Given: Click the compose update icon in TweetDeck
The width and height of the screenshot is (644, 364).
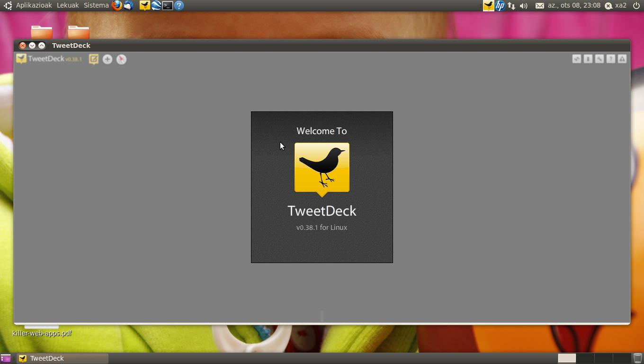Looking at the screenshot, I should pos(94,59).
